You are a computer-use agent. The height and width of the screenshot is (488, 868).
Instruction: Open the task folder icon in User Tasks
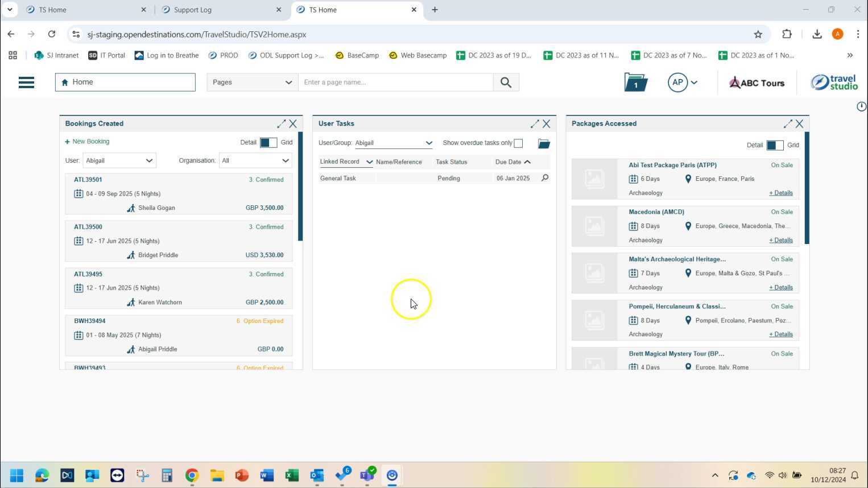click(x=544, y=143)
